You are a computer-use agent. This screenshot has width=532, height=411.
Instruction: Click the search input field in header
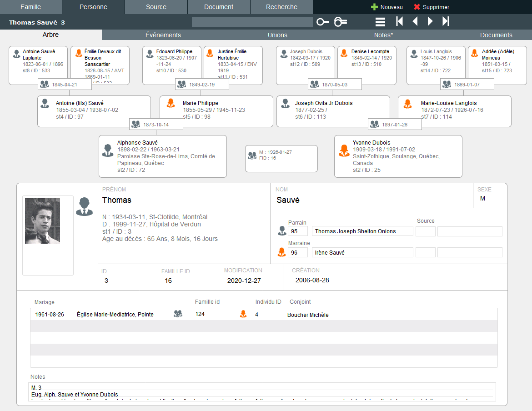tap(252, 22)
